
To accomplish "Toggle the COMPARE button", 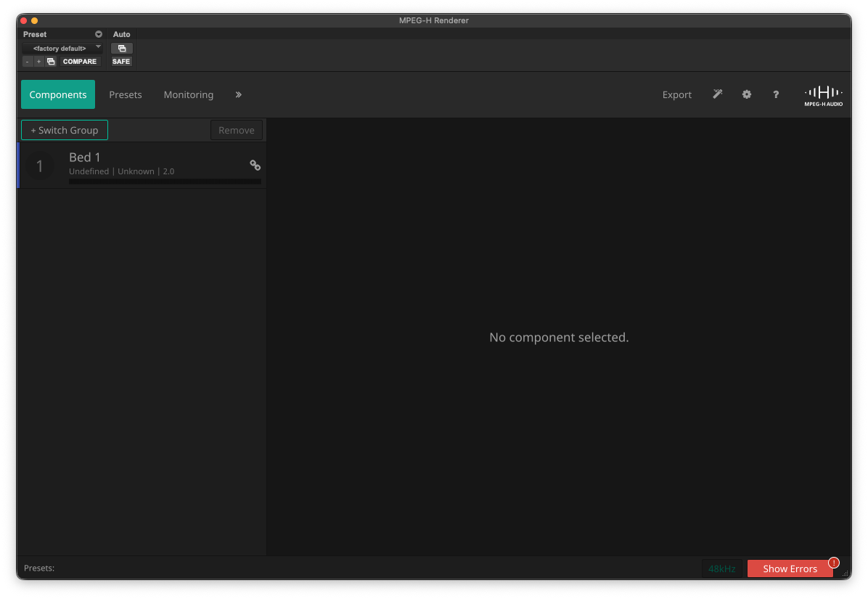I will point(80,62).
